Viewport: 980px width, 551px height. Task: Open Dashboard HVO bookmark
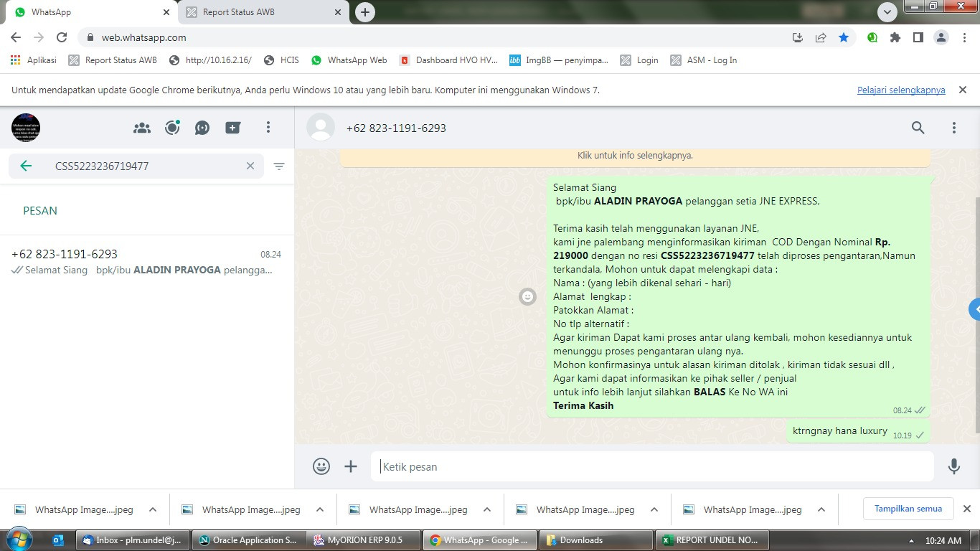(448, 60)
